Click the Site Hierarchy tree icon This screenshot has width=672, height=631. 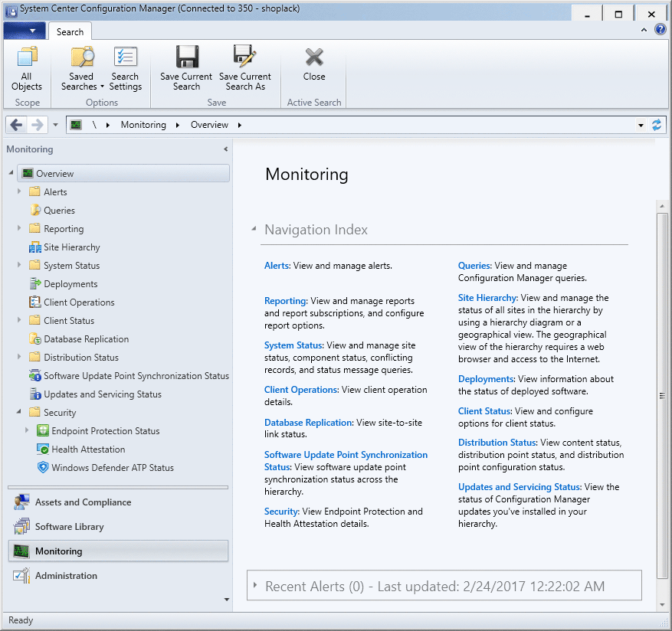(x=34, y=247)
